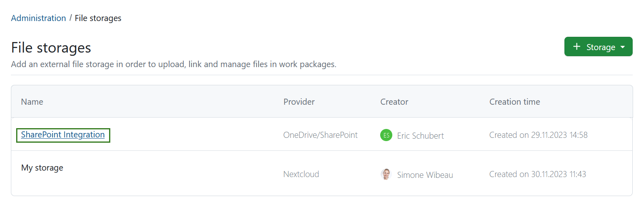Click the external file storage description text

pos(173,64)
